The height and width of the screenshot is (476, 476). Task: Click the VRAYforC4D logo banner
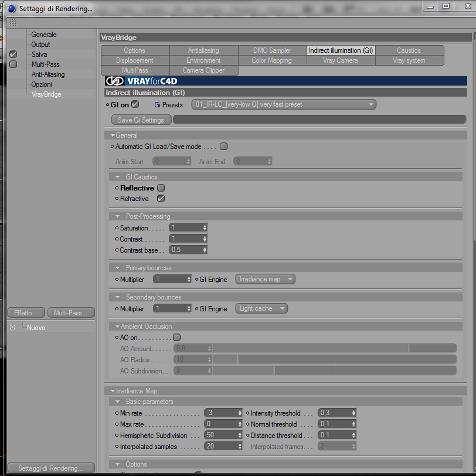(x=141, y=81)
